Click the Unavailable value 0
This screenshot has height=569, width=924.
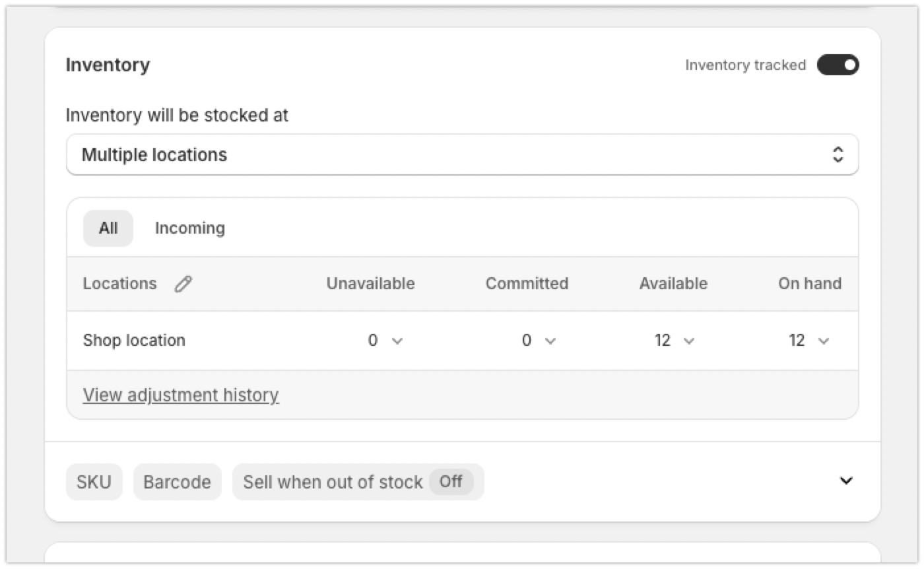coord(373,341)
